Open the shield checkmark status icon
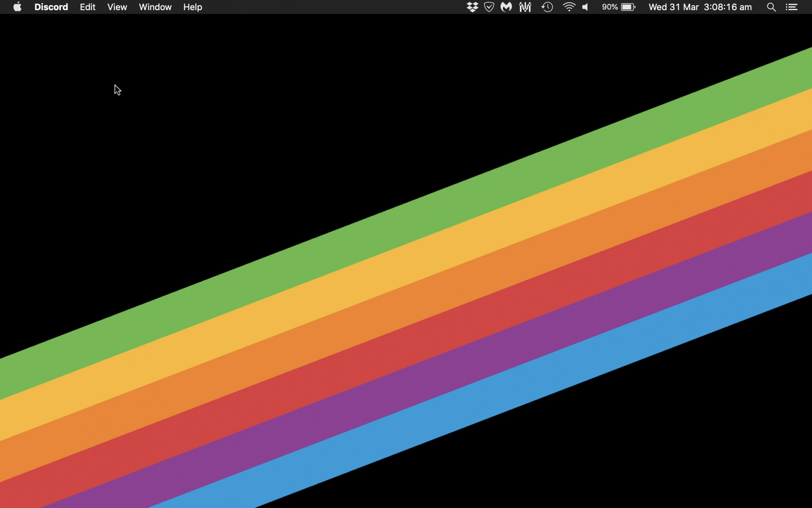This screenshot has width=812, height=508. coord(489,7)
